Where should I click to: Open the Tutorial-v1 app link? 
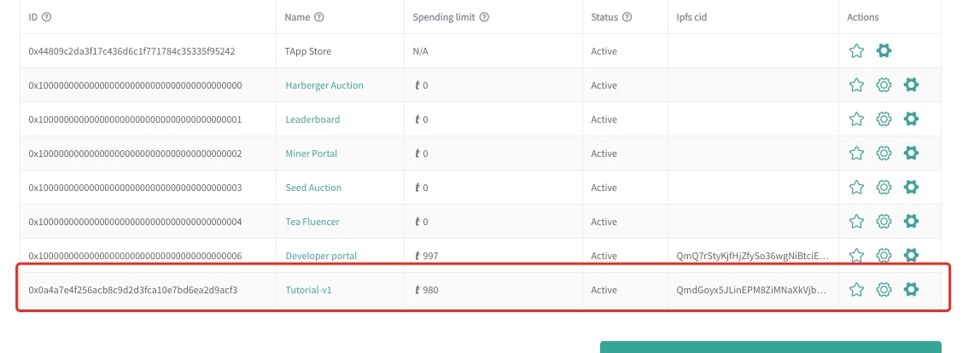pyautogui.click(x=308, y=290)
